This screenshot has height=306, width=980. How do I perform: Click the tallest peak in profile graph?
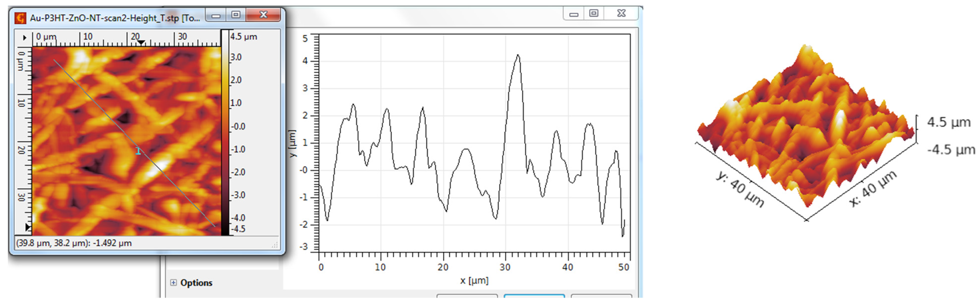point(518,56)
